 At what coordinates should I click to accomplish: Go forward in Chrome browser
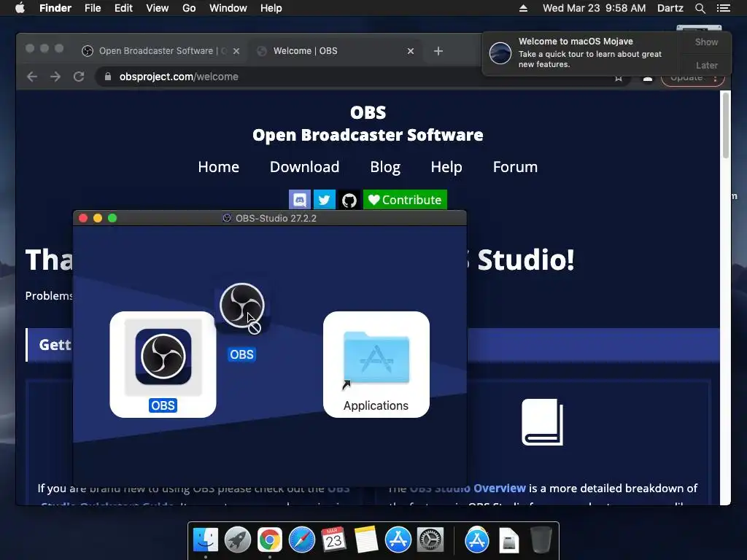[55, 77]
